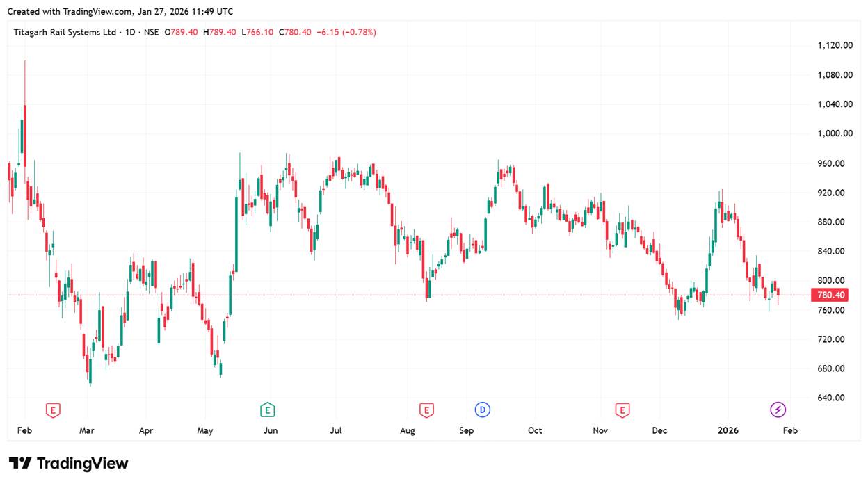Click the C780.40 close value
Viewport: 868px width, 486px height.
(x=294, y=32)
